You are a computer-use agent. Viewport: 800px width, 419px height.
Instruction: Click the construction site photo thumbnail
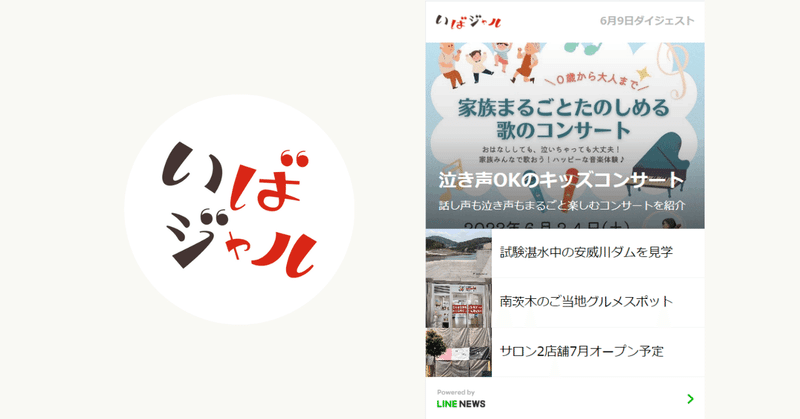(459, 352)
